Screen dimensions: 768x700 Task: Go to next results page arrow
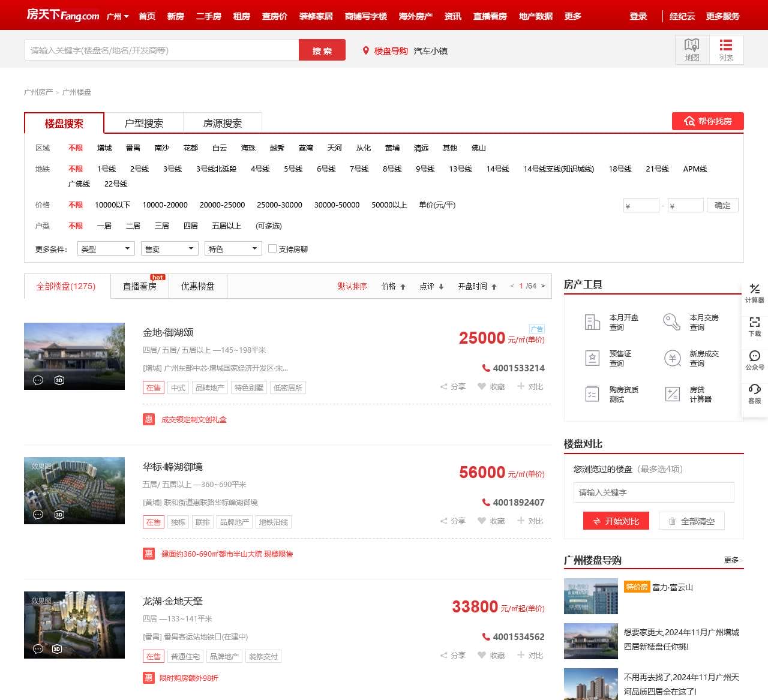tap(543, 286)
